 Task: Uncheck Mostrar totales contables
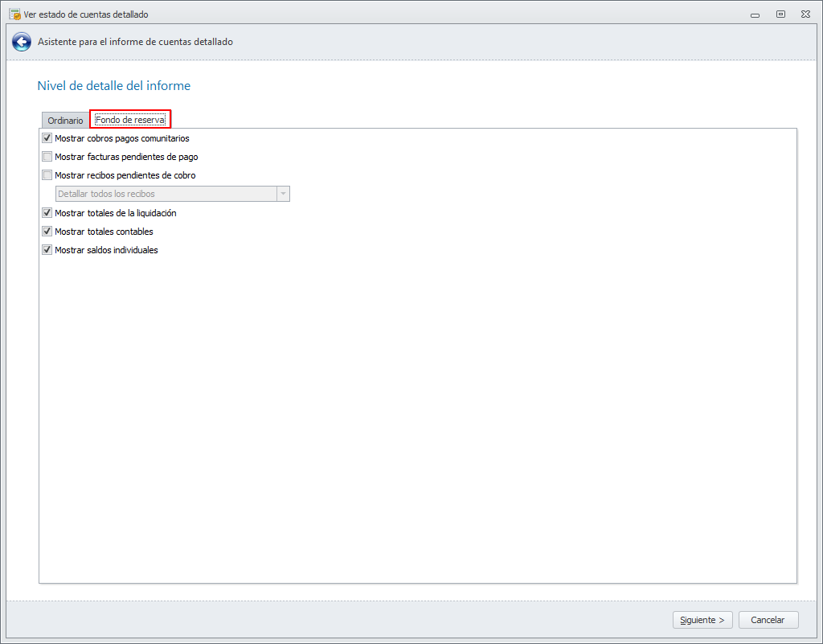click(x=47, y=231)
